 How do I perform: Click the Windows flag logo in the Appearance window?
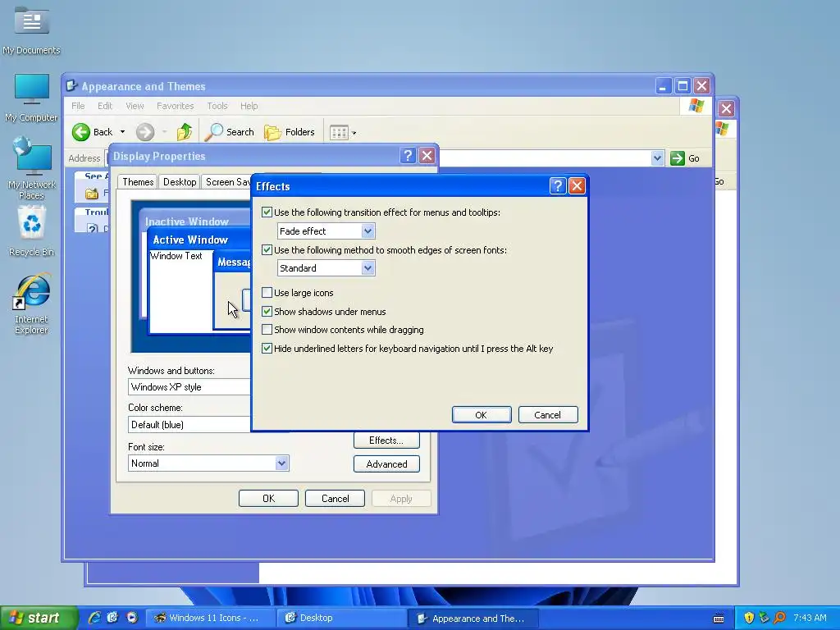coord(696,106)
